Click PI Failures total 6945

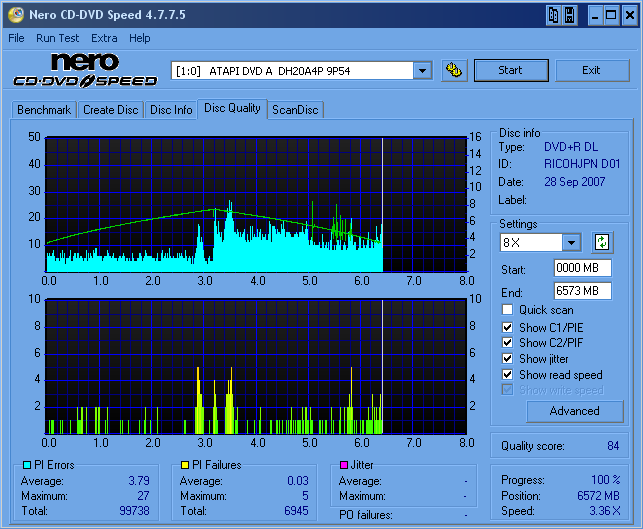point(296,511)
